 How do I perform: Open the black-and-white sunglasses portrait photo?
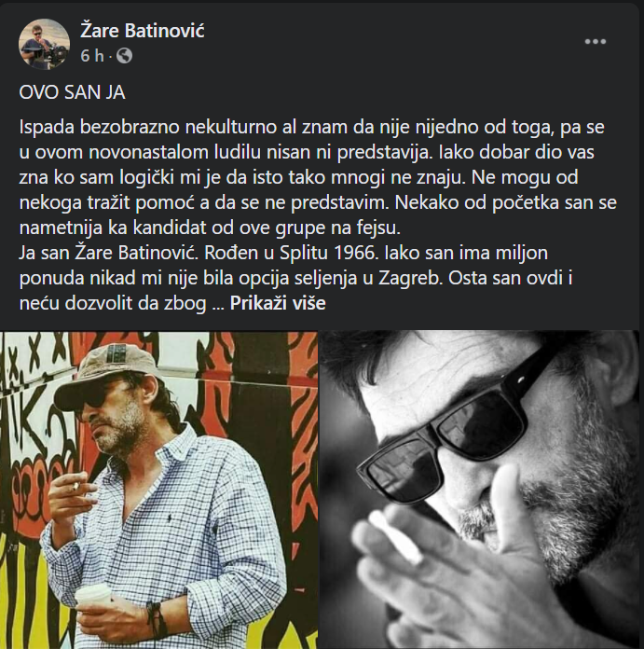[480, 490]
